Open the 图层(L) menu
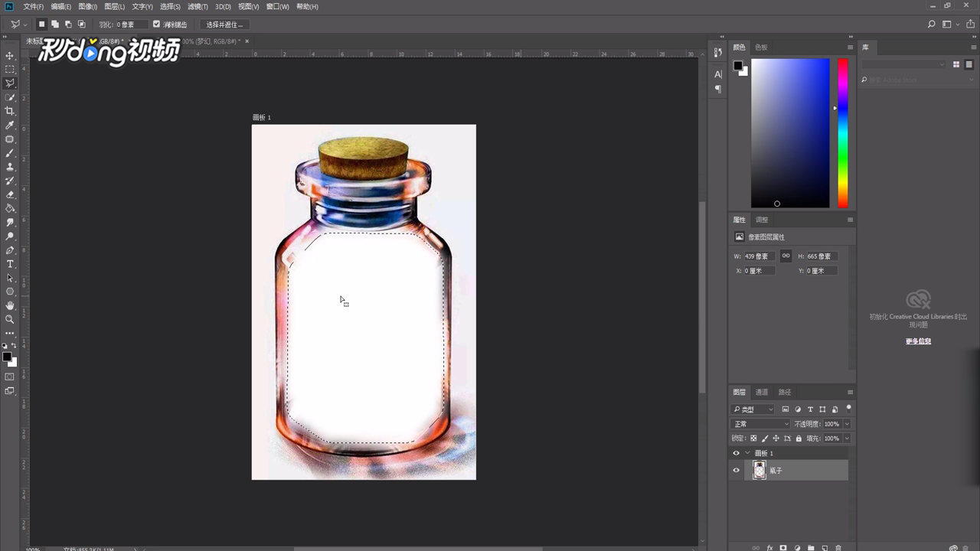The width and height of the screenshot is (980, 551). tap(115, 7)
